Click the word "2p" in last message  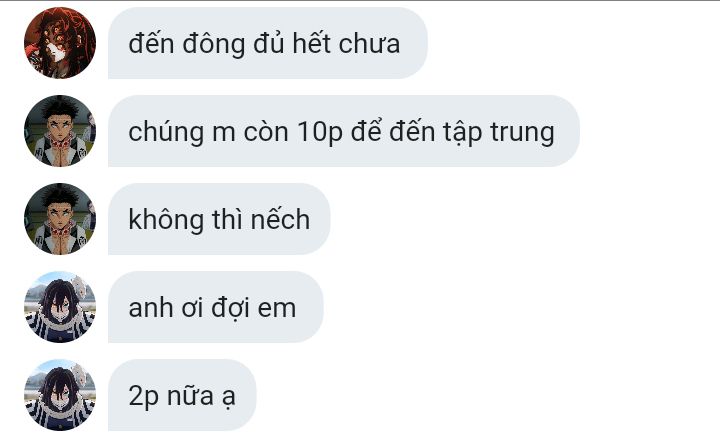144,397
